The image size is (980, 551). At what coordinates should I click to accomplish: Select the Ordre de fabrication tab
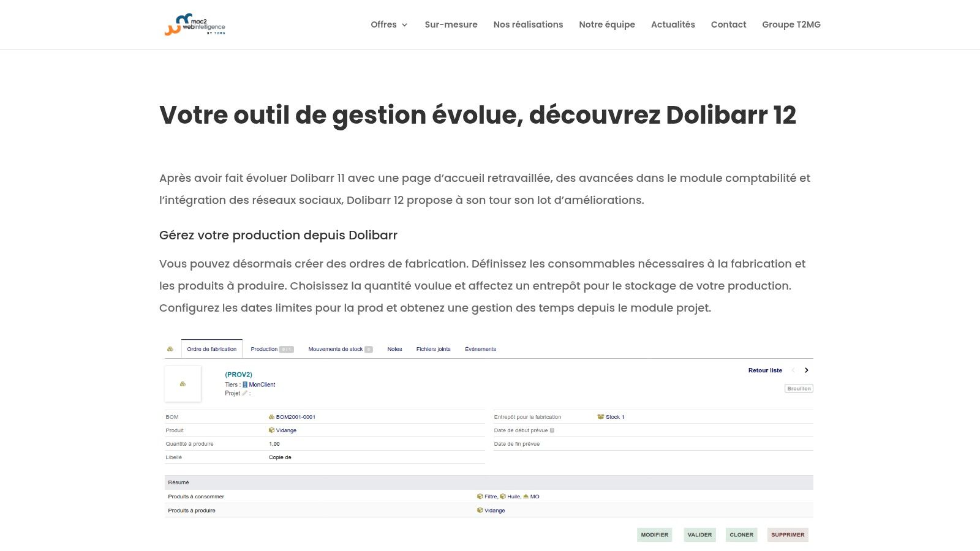[212, 349]
